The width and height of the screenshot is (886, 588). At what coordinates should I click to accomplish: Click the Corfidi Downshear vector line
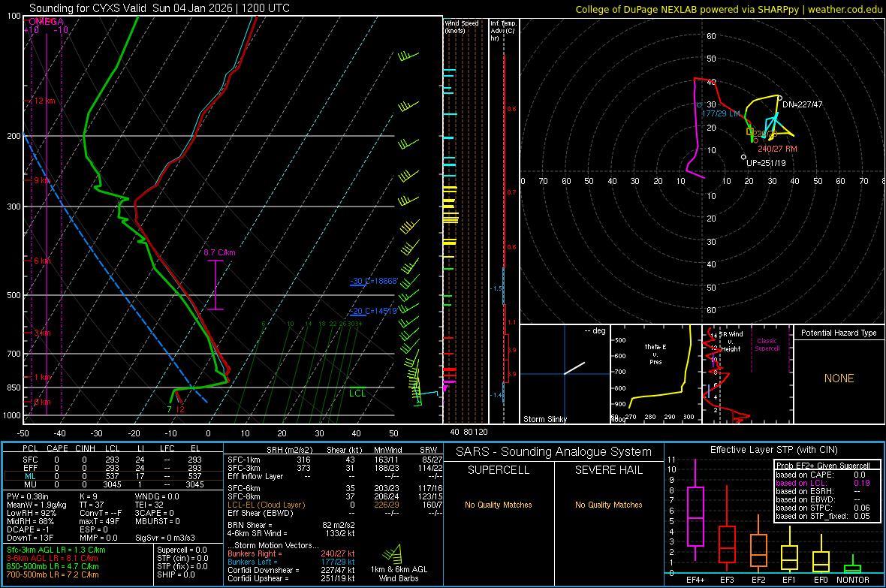tap(291, 571)
